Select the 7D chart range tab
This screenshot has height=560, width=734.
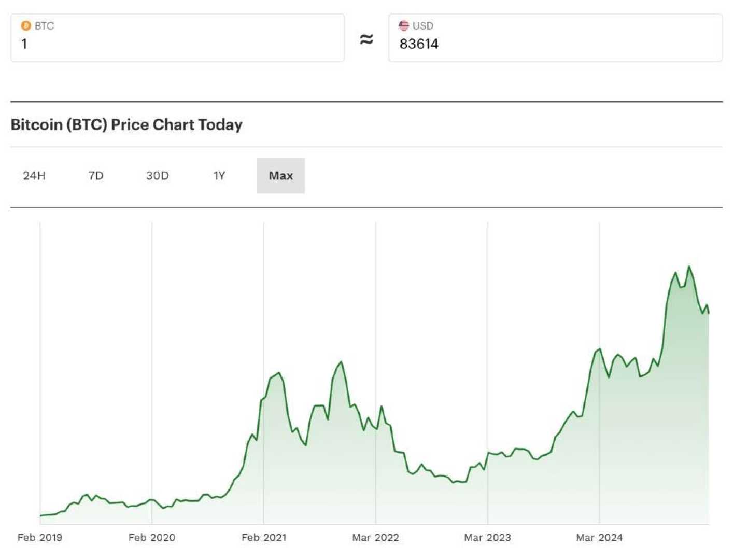96,176
